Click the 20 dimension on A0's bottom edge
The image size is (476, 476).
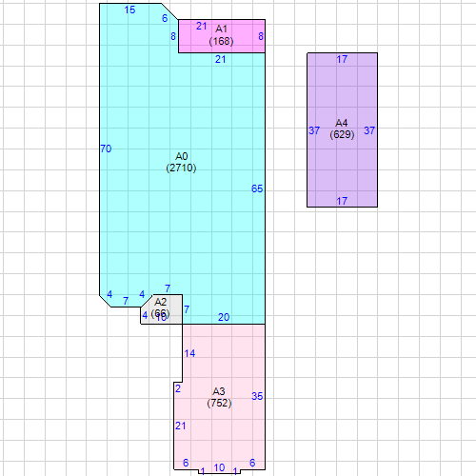[224, 317]
